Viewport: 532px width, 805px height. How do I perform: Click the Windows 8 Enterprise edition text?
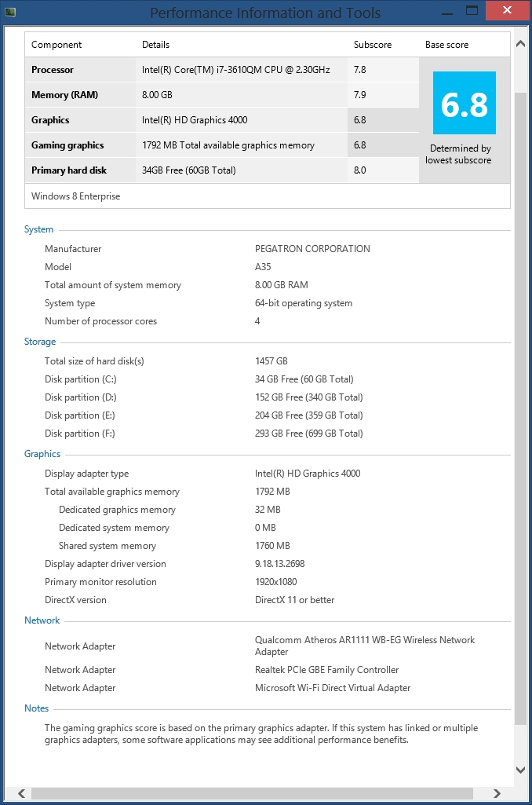coord(76,196)
